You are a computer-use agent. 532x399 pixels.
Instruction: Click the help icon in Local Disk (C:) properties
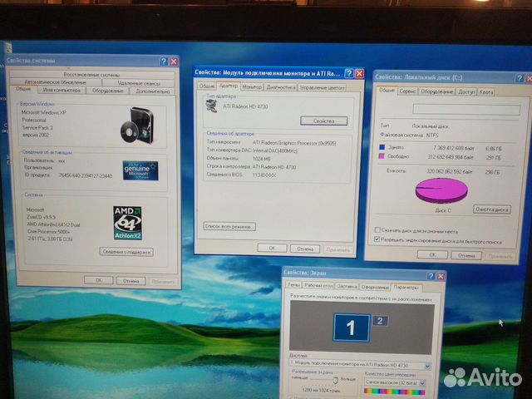pyautogui.click(x=519, y=78)
